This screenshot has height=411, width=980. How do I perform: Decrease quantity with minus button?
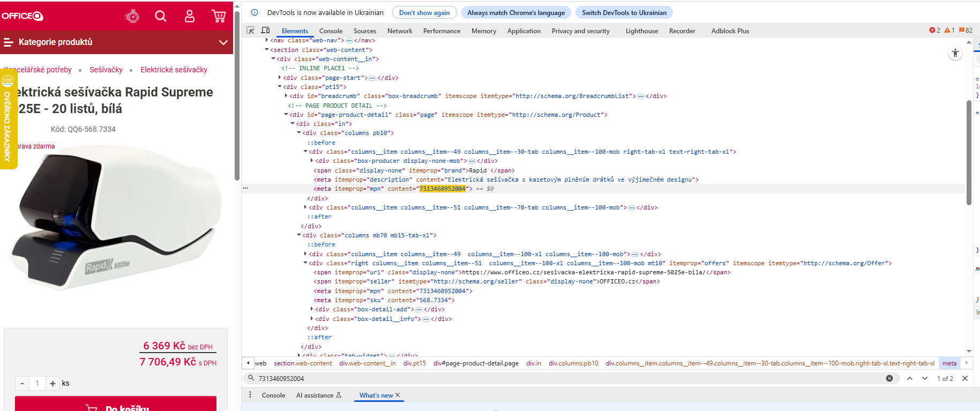coord(22,383)
